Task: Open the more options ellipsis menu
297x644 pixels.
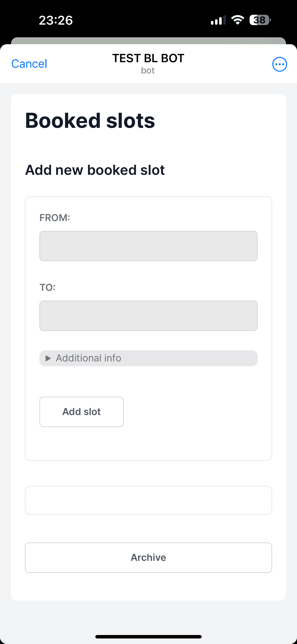Action: tap(280, 64)
